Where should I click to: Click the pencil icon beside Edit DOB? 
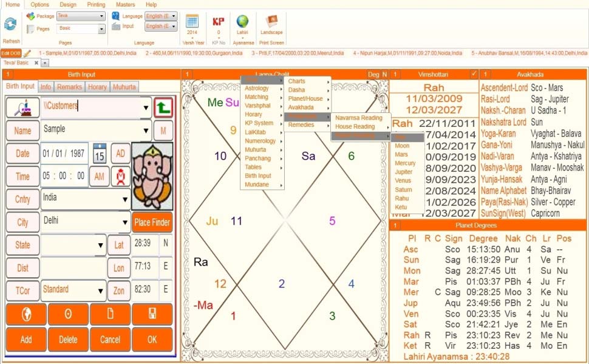[x=27, y=53]
